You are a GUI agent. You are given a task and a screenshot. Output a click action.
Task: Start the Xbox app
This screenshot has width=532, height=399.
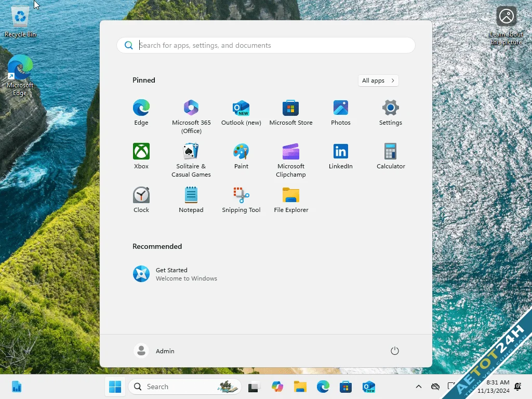pos(141,155)
